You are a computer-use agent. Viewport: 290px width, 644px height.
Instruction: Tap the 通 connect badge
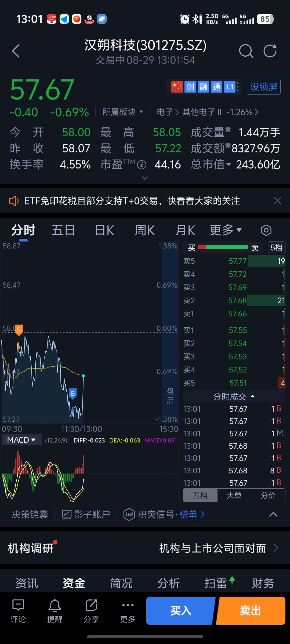click(x=216, y=87)
